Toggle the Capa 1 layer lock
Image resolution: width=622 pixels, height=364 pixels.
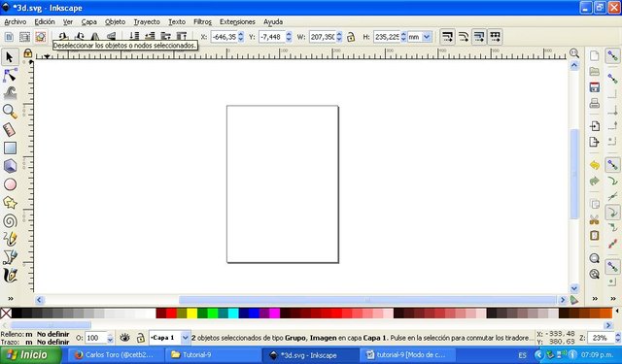pyautogui.click(x=140, y=338)
